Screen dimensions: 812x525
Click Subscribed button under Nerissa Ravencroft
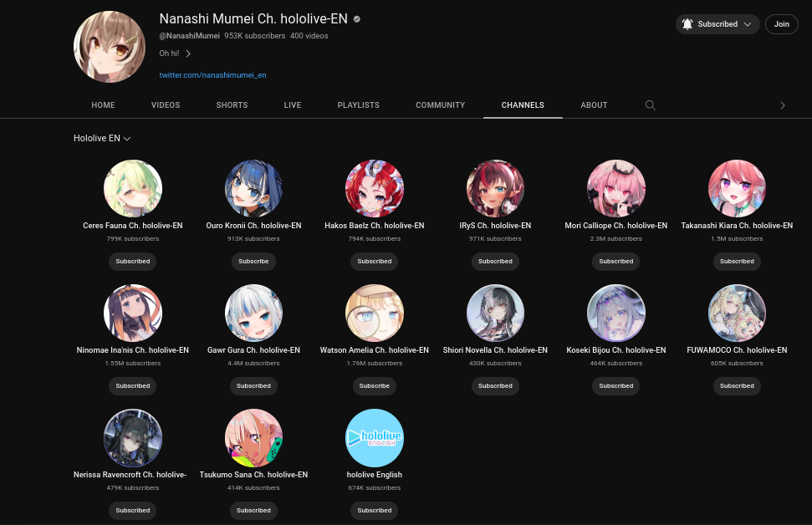133,511
